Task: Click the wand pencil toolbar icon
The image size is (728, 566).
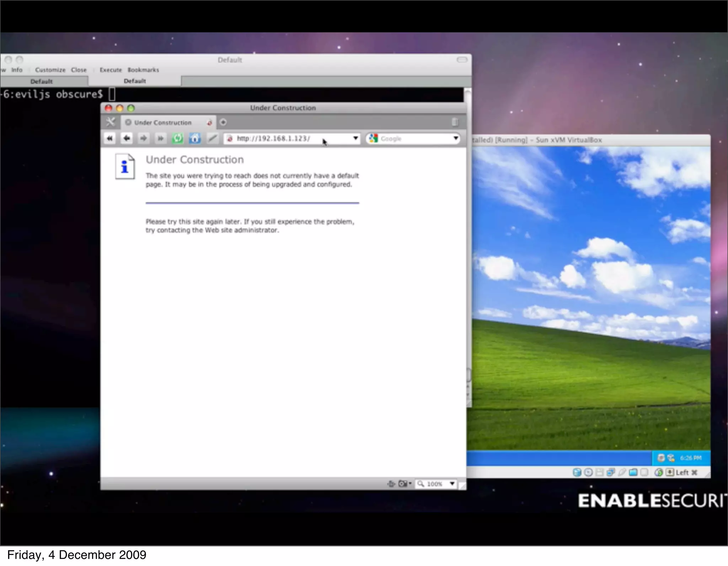Action: tap(212, 138)
